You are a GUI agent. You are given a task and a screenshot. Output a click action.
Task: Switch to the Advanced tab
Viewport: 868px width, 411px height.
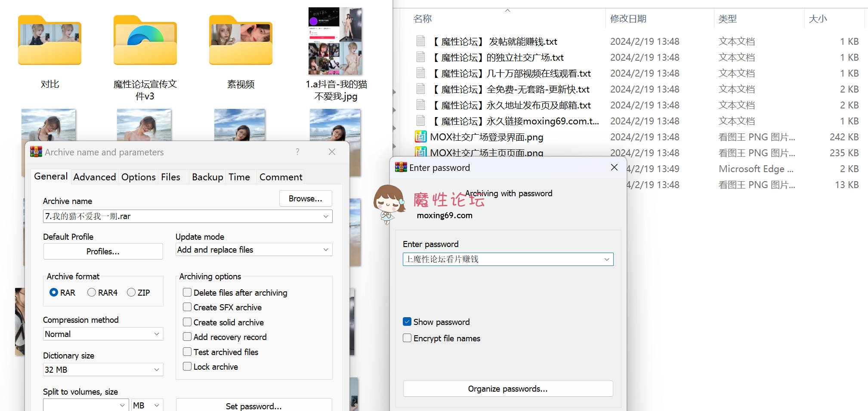tap(95, 177)
